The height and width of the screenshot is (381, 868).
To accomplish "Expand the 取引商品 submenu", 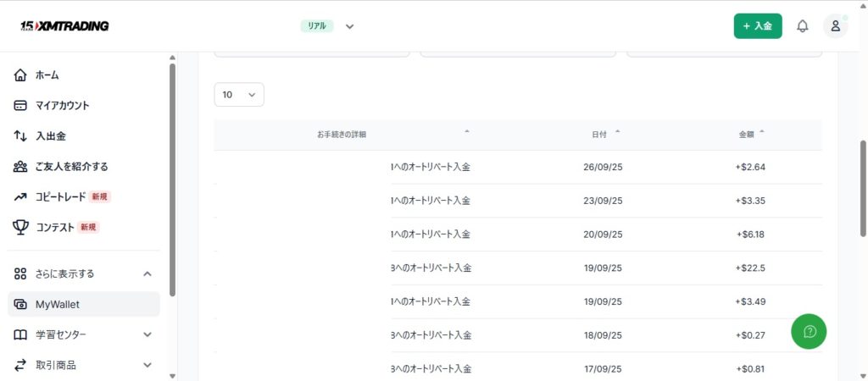I will point(147,366).
